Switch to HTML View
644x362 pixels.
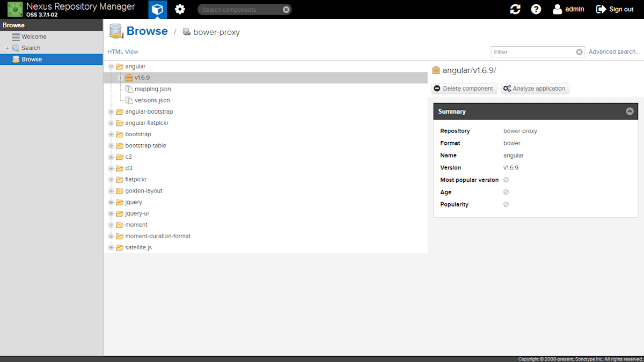coord(123,52)
